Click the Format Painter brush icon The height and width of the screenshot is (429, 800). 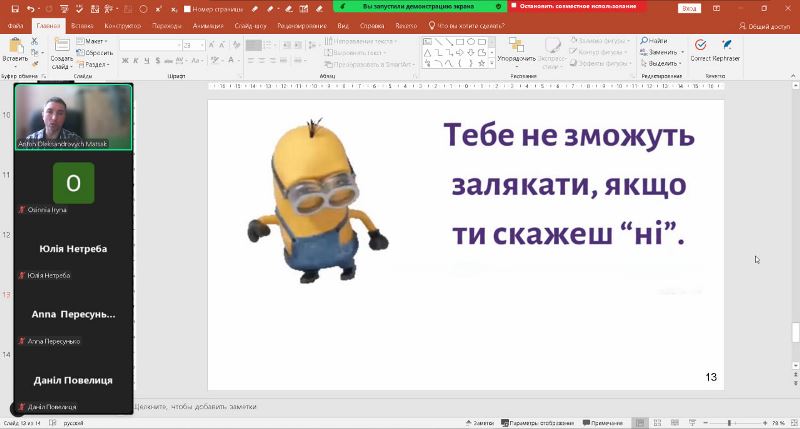[x=35, y=64]
